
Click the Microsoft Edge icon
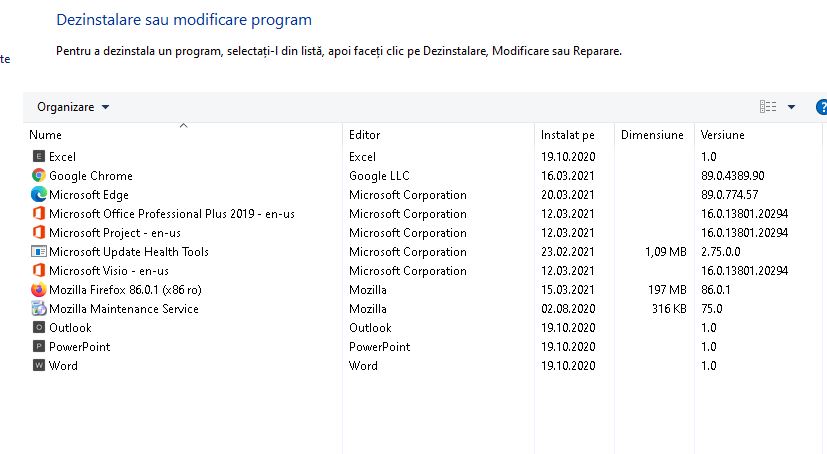coord(39,195)
